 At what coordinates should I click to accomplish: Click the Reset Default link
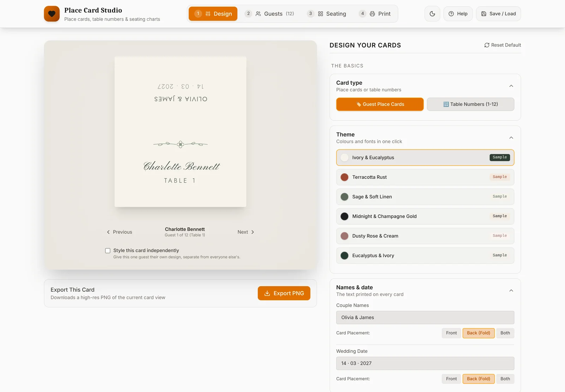(x=502, y=45)
